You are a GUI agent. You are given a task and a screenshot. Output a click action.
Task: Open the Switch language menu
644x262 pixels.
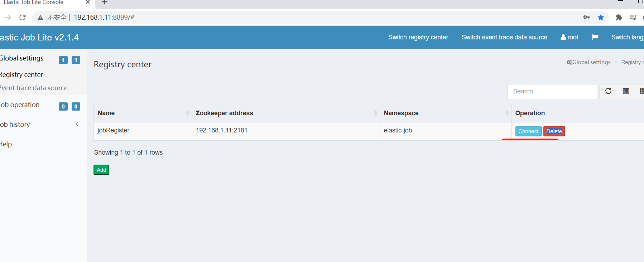pos(628,37)
